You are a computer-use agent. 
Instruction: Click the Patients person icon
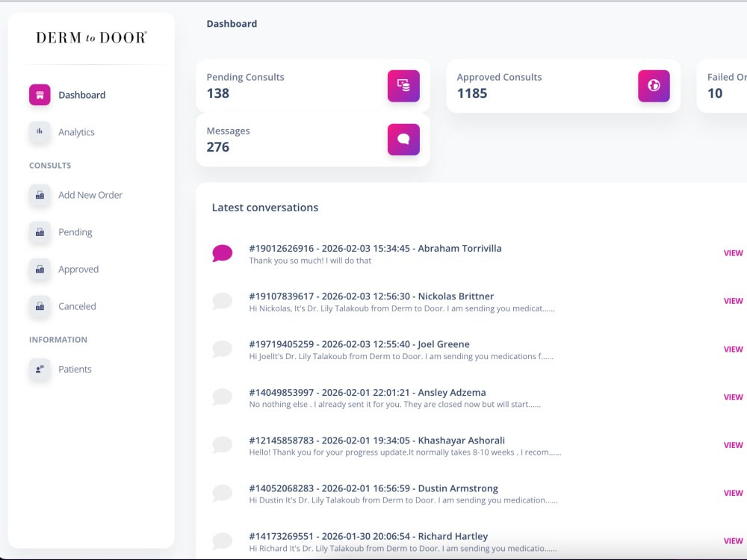click(40, 369)
